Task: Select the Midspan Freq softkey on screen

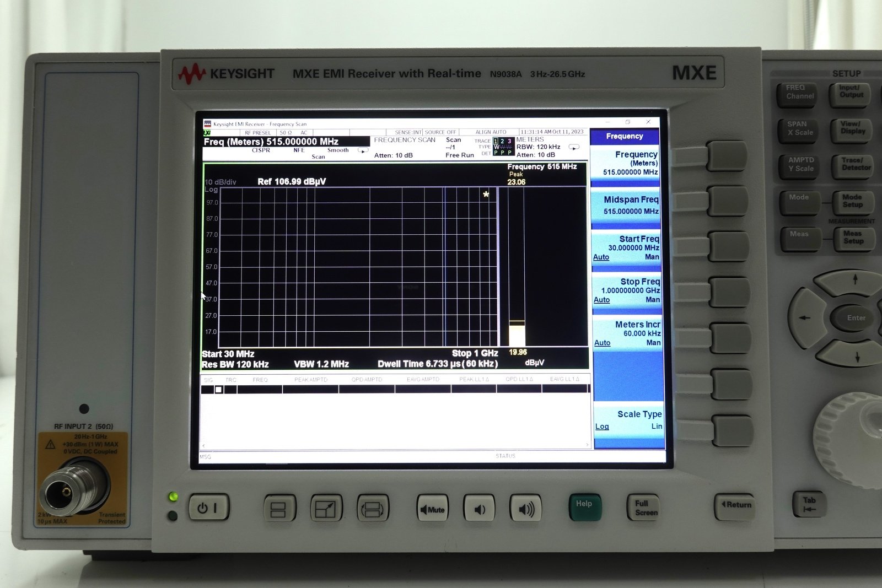Action: point(626,206)
